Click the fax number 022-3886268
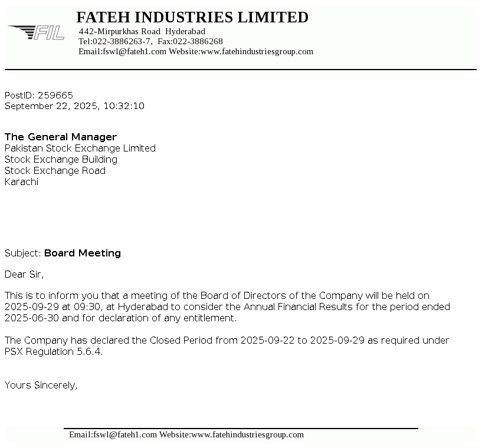This screenshot has height=448, width=482. (198, 41)
